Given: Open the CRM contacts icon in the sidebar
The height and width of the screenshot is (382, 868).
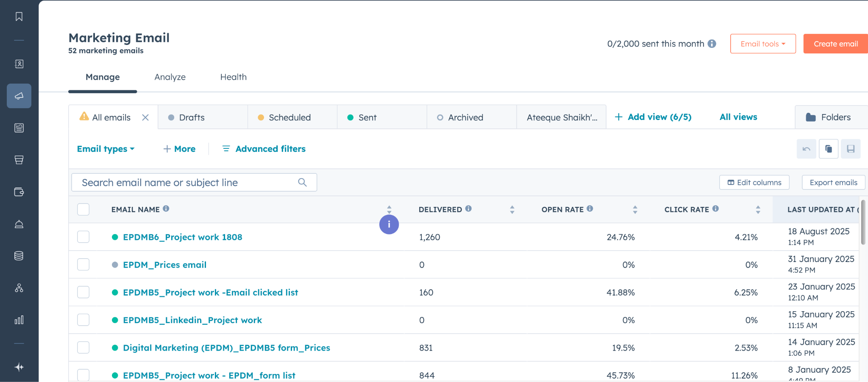Looking at the screenshot, I should tap(19, 64).
